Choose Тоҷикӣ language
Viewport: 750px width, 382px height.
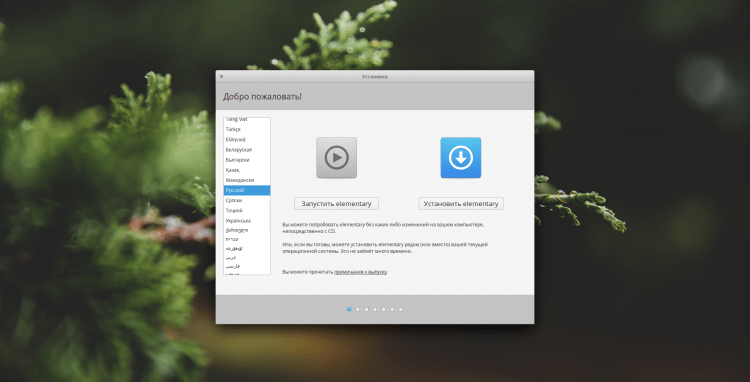[247, 210]
